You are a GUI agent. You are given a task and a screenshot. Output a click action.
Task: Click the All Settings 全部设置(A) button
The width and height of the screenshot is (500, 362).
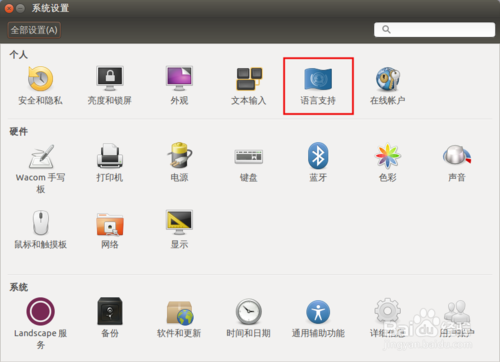coord(34,30)
